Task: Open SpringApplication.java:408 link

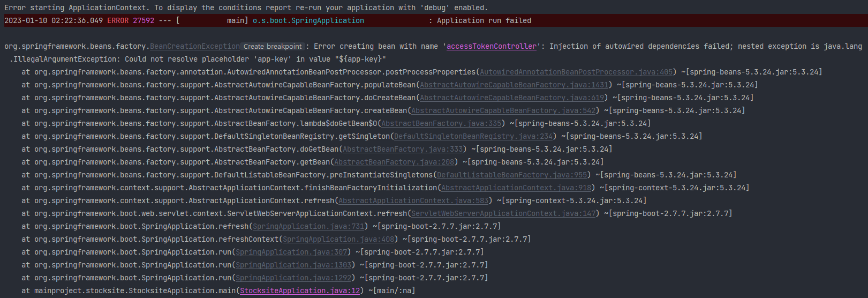Action: 338,240
